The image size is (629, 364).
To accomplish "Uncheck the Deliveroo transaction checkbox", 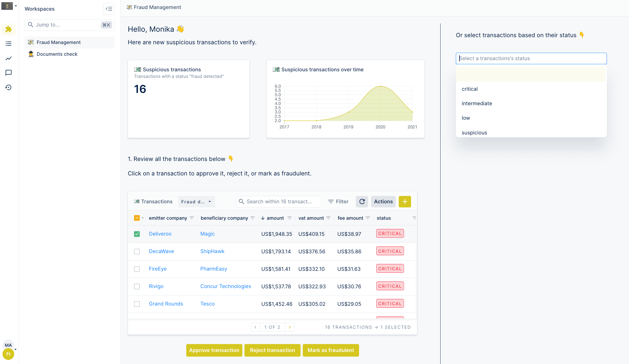I will pos(137,234).
